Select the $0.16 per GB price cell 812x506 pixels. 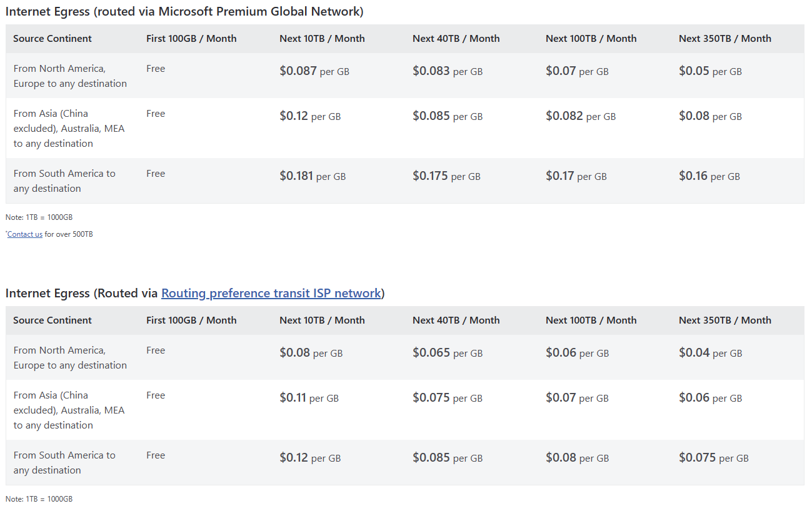[x=709, y=176]
